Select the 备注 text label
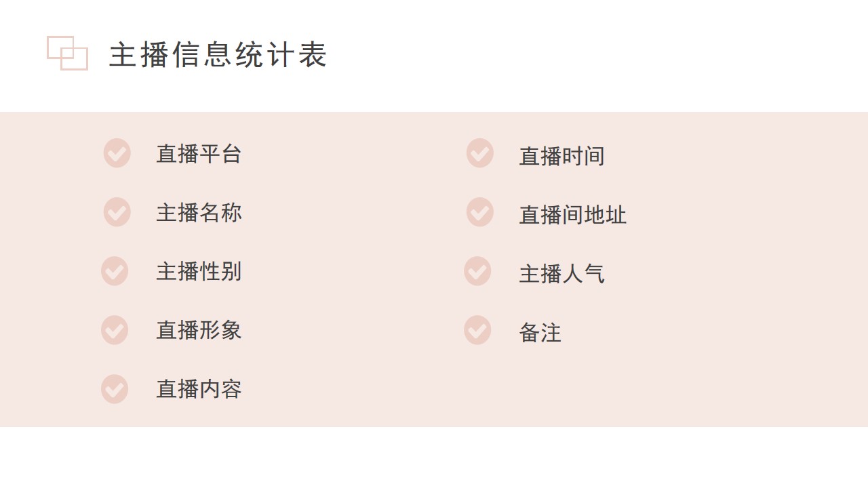Screen dimensions: 868x488 (x=540, y=333)
